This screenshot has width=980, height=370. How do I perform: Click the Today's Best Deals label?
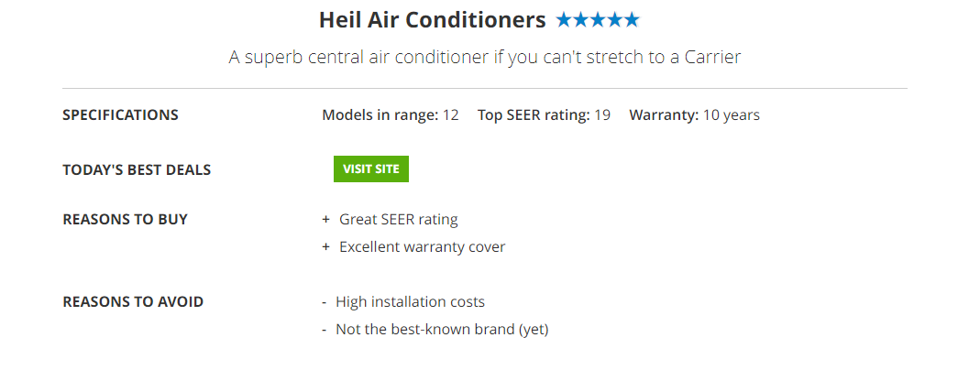(x=137, y=170)
